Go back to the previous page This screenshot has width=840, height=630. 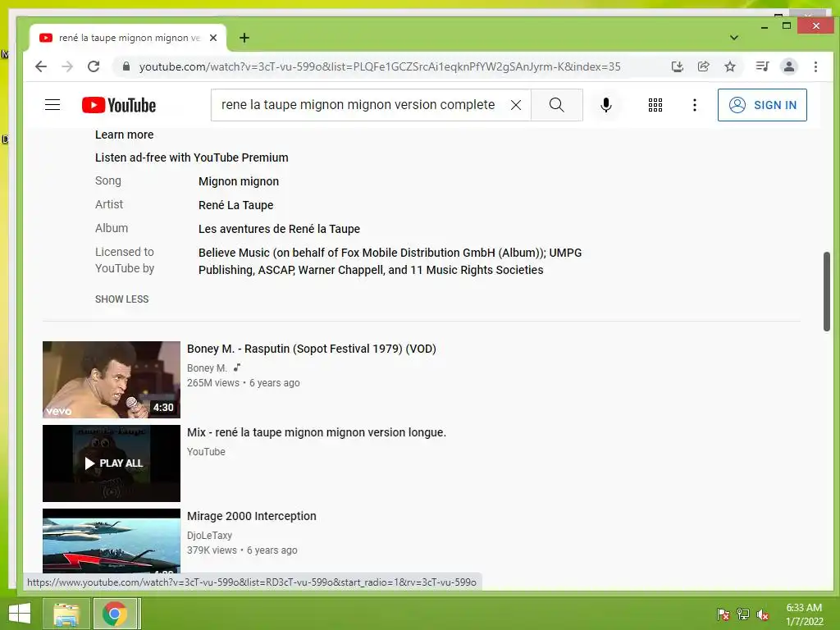[41, 66]
